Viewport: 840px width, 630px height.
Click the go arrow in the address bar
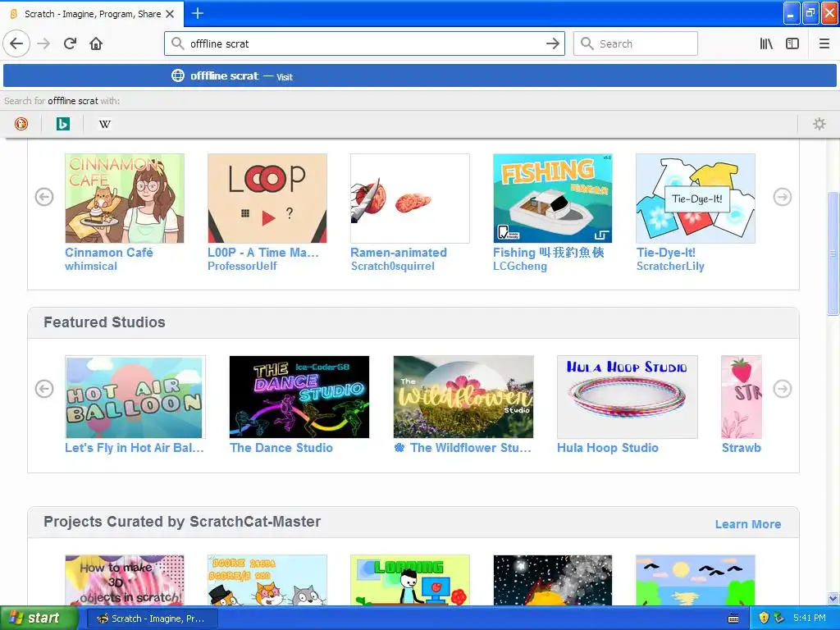pyautogui.click(x=552, y=44)
